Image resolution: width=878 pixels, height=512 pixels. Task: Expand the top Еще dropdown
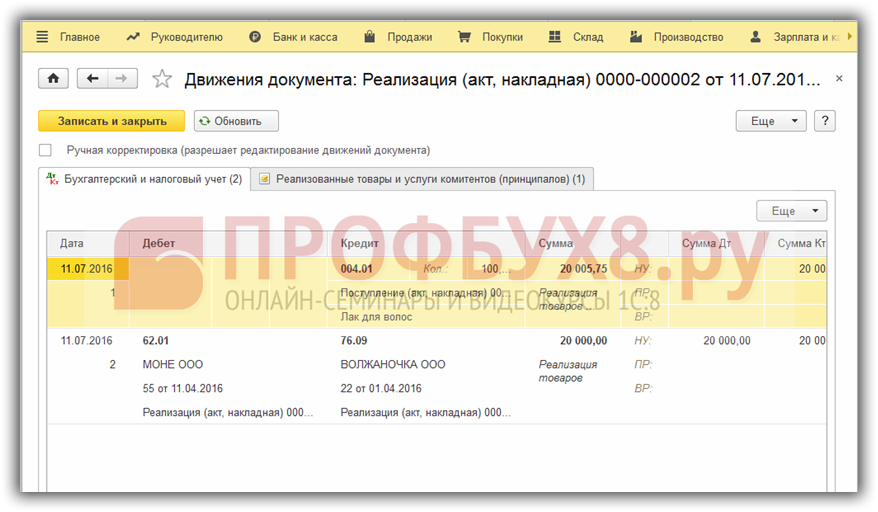[770, 121]
